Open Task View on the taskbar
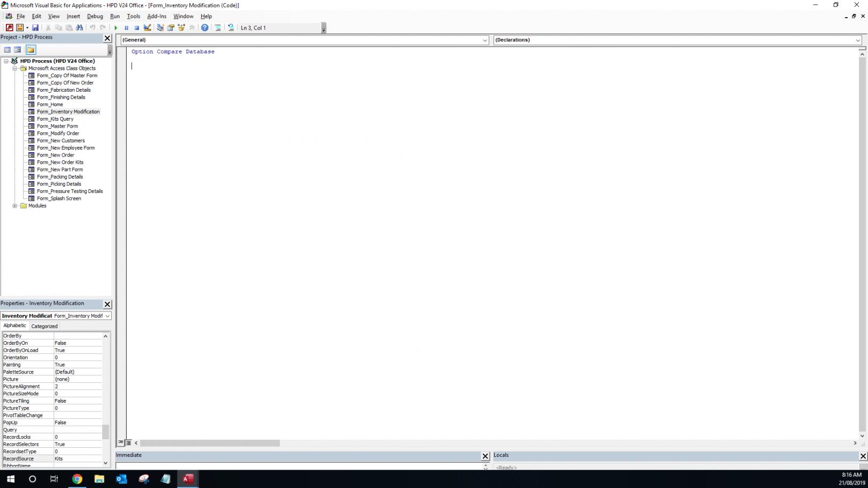868x488 pixels. pyautogui.click(x=54, y=479)
